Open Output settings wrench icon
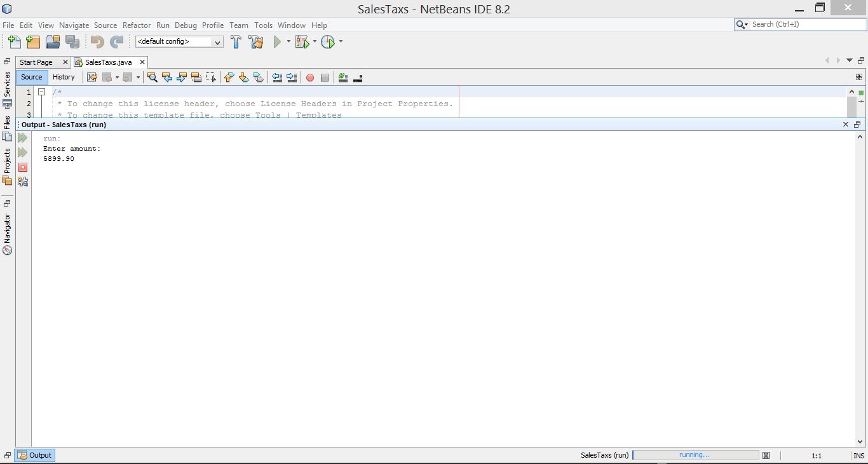This screenshot has height=464, width=868. tap(23, 182)
